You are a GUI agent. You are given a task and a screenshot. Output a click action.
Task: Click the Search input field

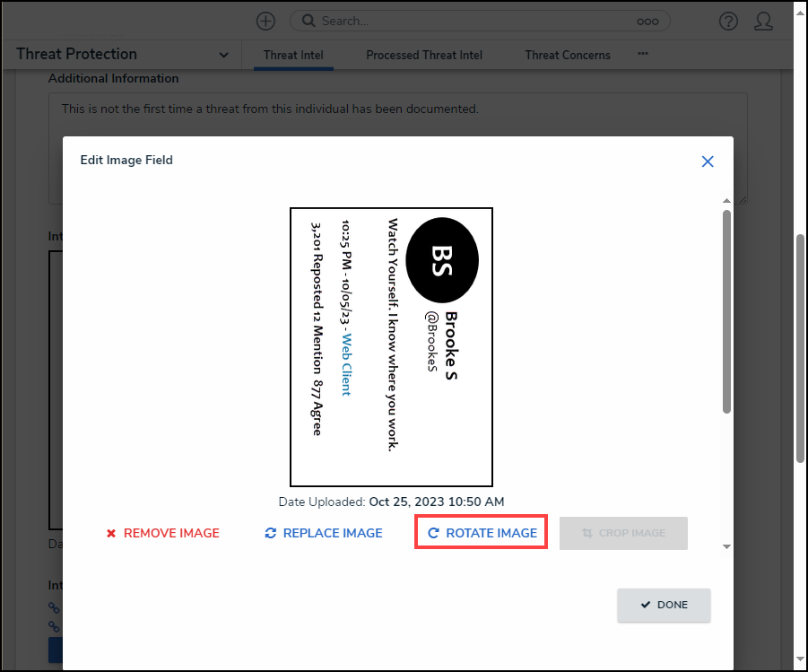pyautogui.click(x=480, y=22)
